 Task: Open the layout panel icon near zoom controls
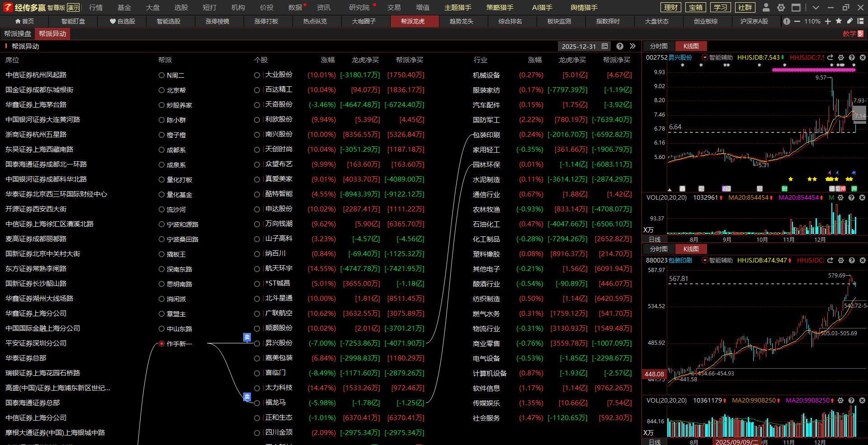(860, 21)
